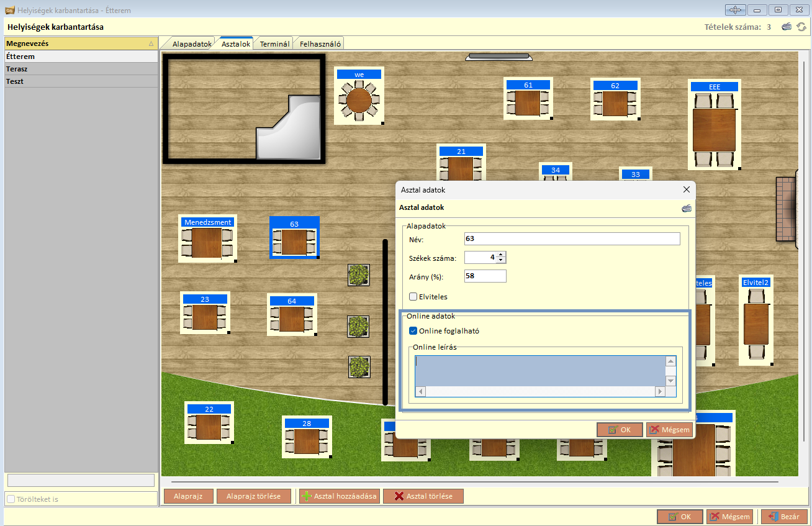812x526 pixels.
Task: Click Alaprajz törlése button
Action: coord(254,496)
